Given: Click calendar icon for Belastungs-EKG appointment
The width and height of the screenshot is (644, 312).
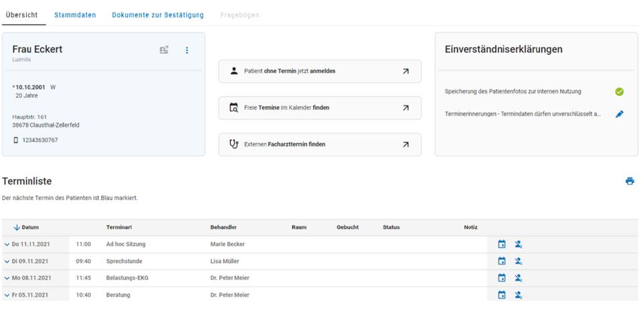Looking at the screenshot, I should click(501, 278).
